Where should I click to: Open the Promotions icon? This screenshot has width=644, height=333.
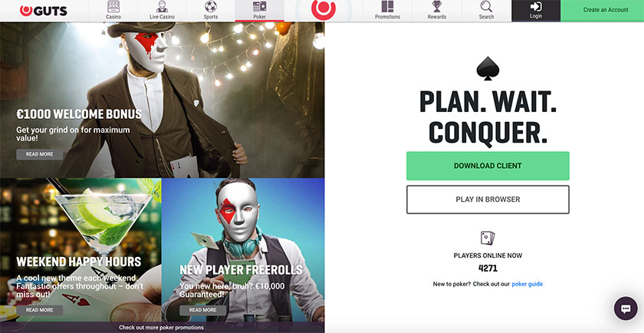387,7
